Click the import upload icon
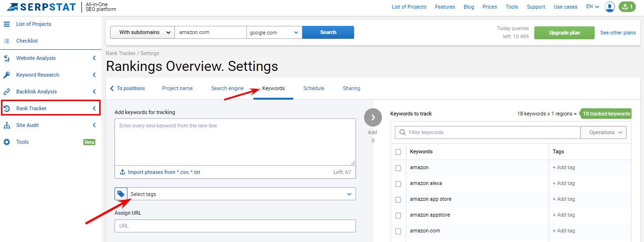The image size is (644, 242). coord(122,172)
